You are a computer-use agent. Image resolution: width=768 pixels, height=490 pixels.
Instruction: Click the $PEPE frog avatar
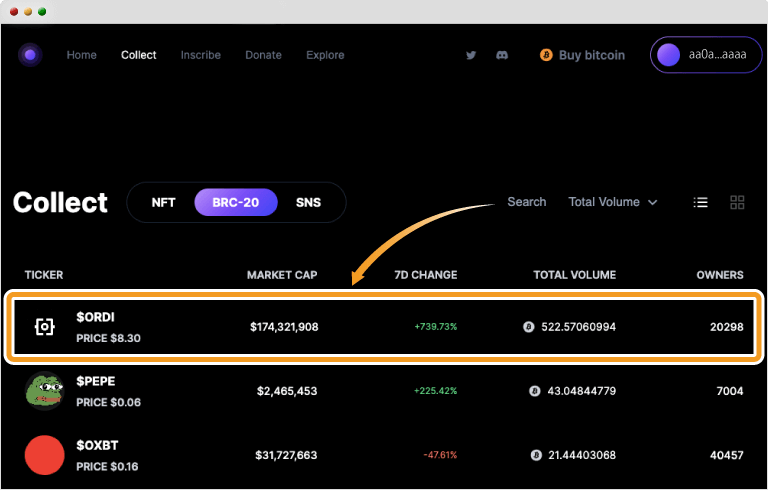[x=44, y=390]
